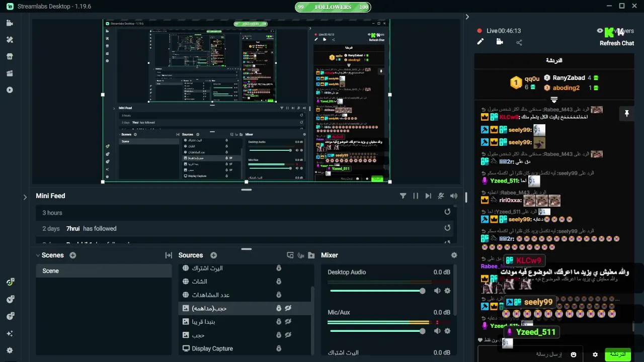Image resolution: width=644 pixels, height=362 pixels.
Task: Open the Themes tools sidebar icon
Action: tap(10, 40)
